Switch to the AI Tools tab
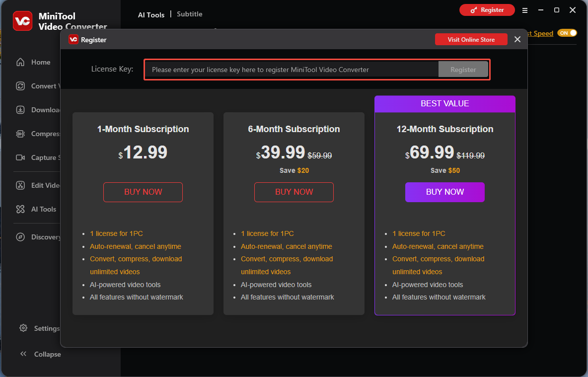Screen dimensions: 588x377 point(151,15)
